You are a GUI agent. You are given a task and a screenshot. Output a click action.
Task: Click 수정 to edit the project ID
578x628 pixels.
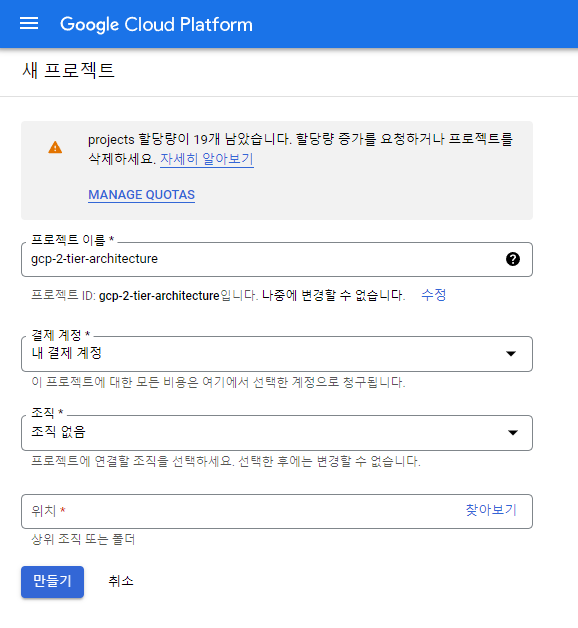pyautogui.click(x=433, y=295)
